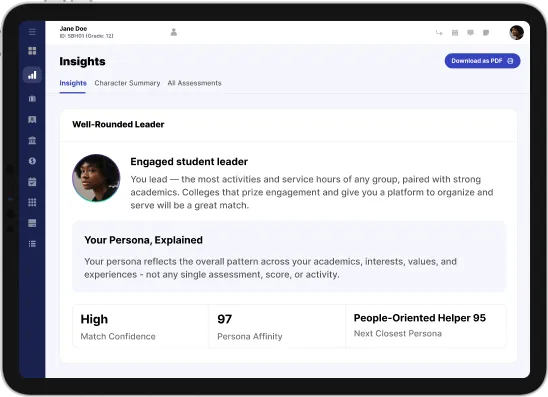Open the calendar checkmark sidebar icon
This screenshot has width=548, height=397.
coord(32,182)
